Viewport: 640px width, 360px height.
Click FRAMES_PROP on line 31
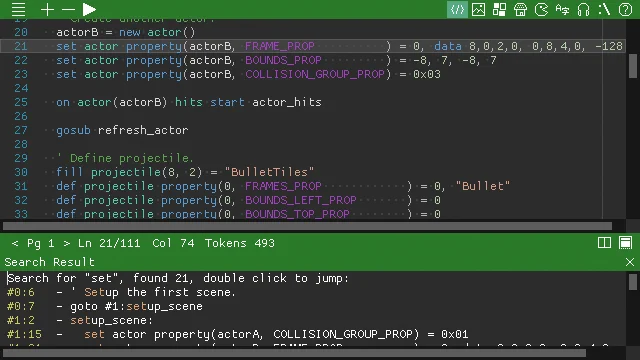tap(283, 186)
